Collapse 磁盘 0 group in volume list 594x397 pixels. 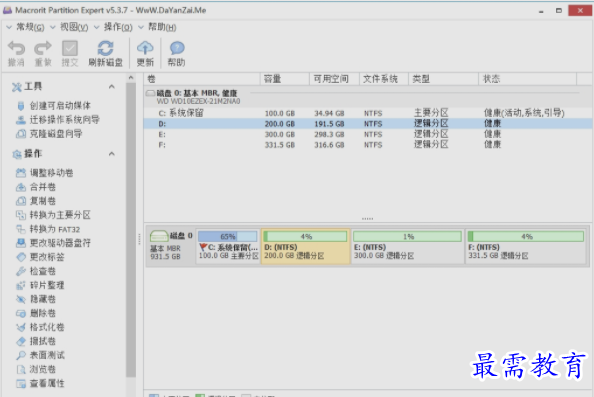150,93
